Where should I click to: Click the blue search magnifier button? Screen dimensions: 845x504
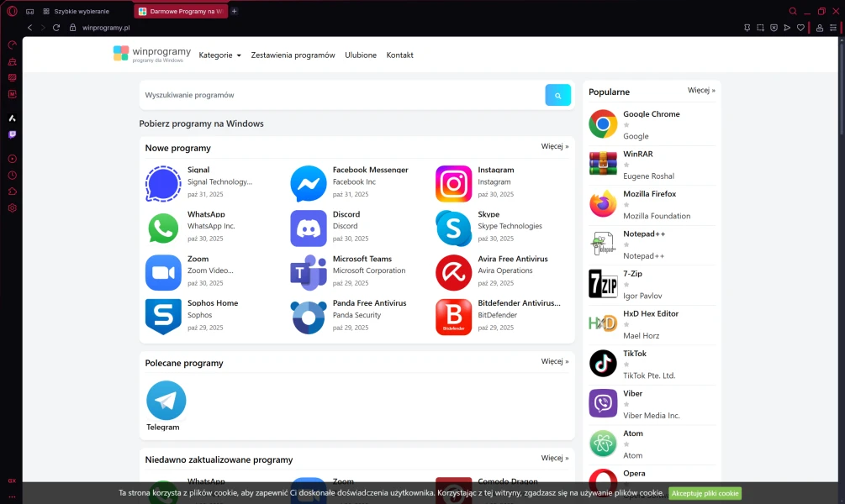[557, 95]
